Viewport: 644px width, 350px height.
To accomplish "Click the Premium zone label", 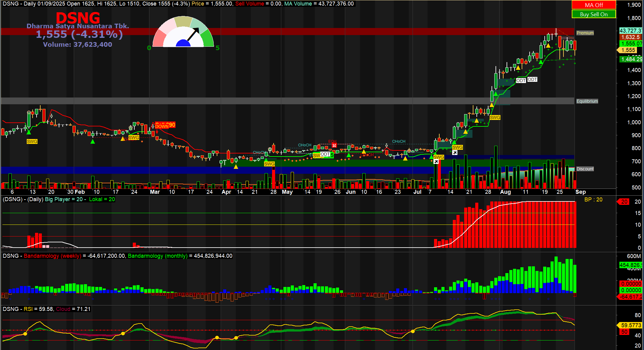I will [585, 33].
